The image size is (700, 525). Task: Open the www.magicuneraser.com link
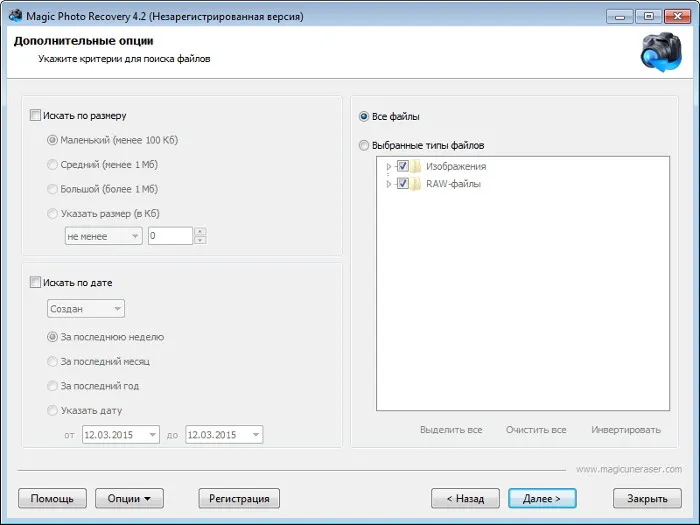629,469
